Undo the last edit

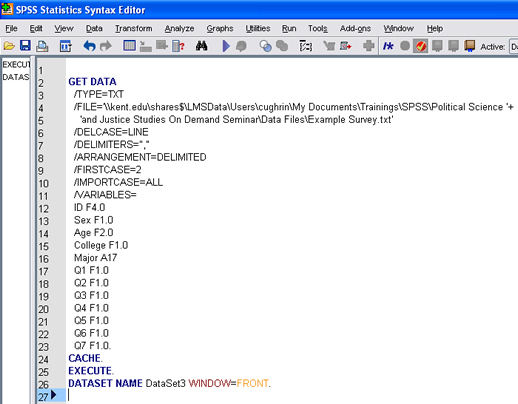pyautogui.click(x=89, y=46)
